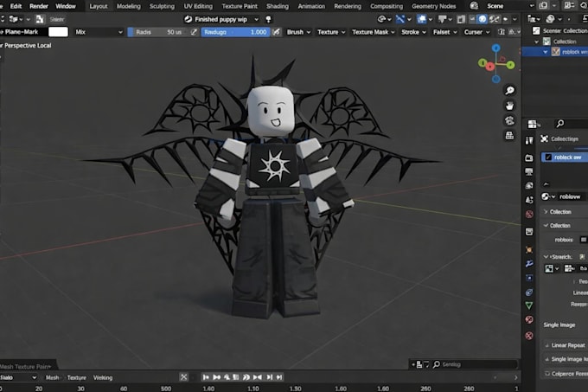Switch to the Modeling workspace tab
Screen dimensions: 588x392
128,6
